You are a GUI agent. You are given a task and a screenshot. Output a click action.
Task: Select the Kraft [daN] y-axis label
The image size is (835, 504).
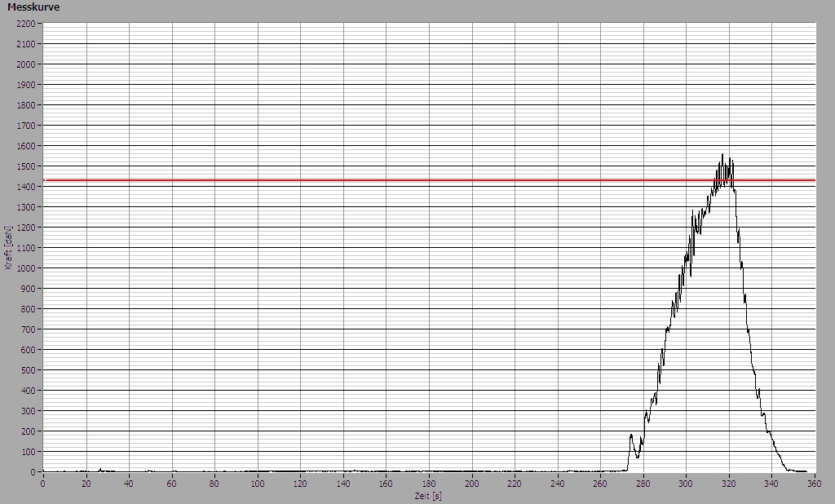8,248
